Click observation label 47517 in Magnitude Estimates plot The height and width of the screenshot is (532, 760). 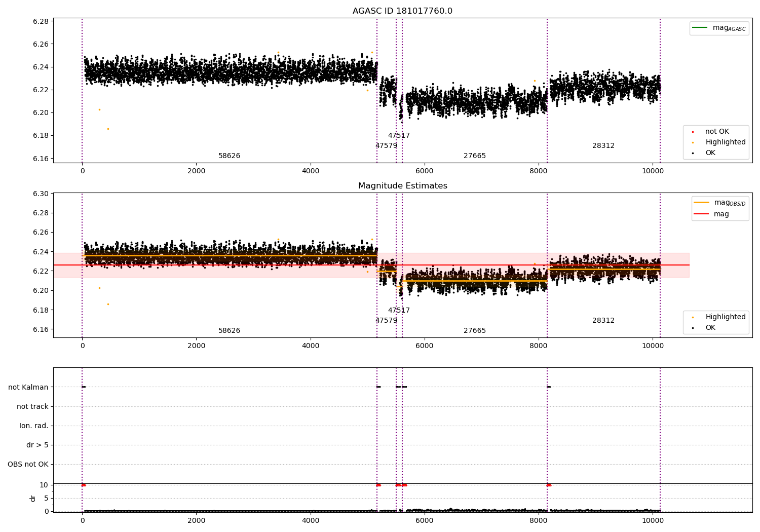pyautogui.click(x=399, y=311)
